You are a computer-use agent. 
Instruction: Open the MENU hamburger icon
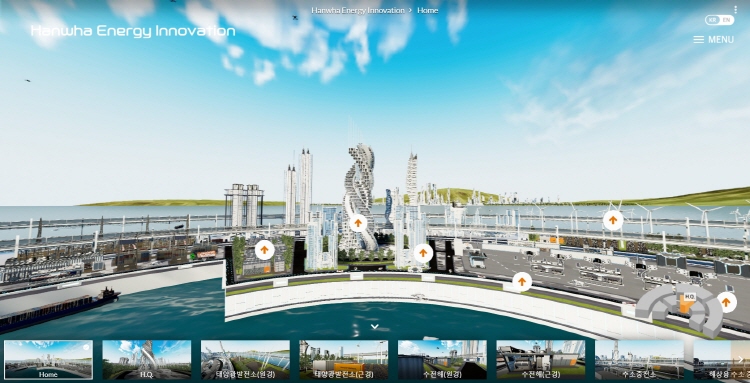click(x=699, y=40)
